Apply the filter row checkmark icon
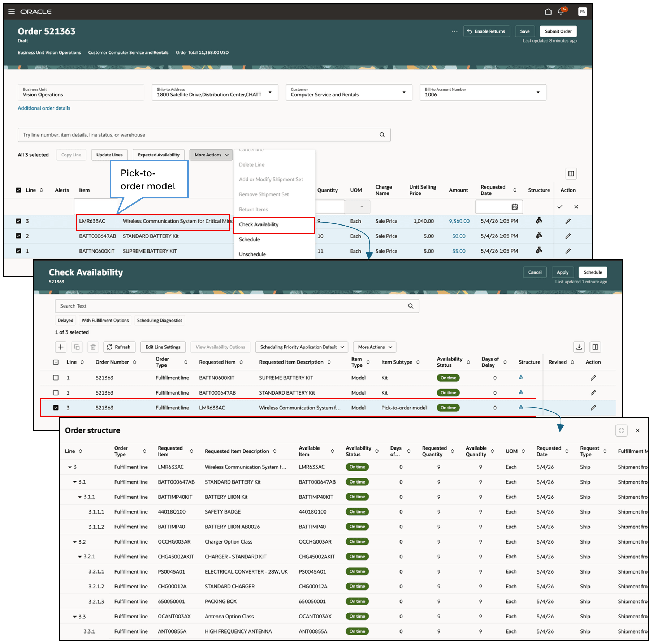The height and width of the screenshot is (644, 653). 560,207
